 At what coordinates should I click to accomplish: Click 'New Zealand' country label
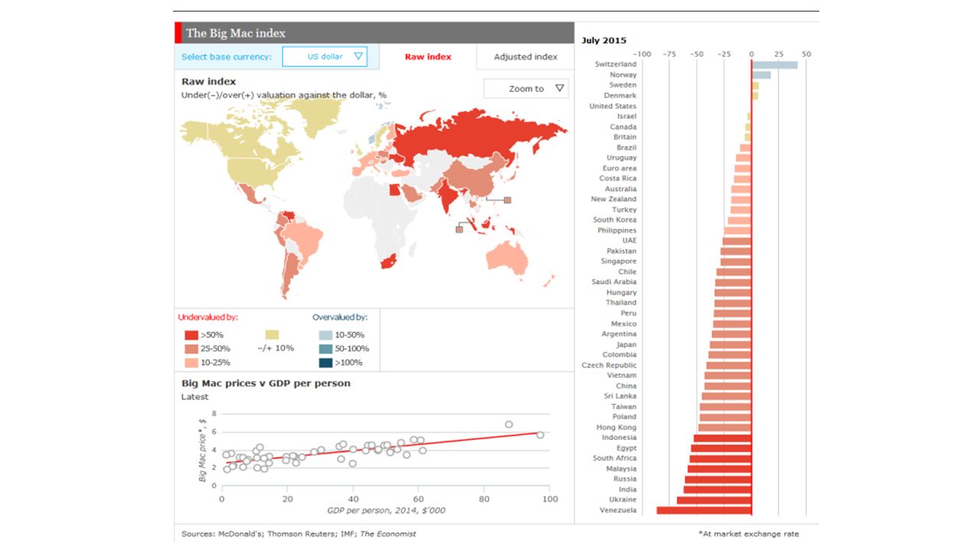coord(613,199)
